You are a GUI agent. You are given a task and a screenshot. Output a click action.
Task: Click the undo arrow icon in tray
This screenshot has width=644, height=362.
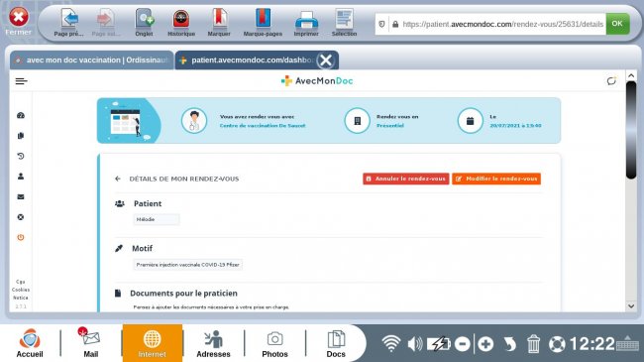(x=509, y=344)
